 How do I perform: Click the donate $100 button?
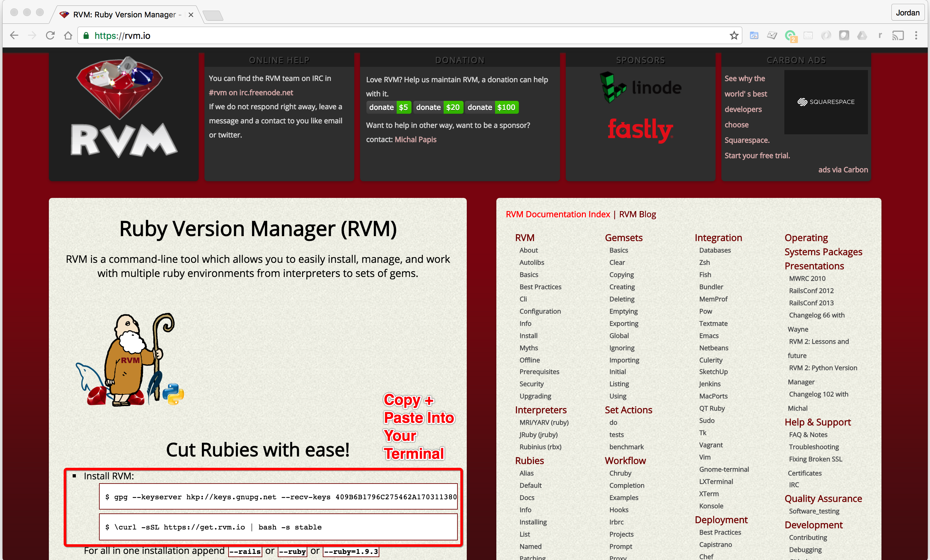(x=492, y=107)
